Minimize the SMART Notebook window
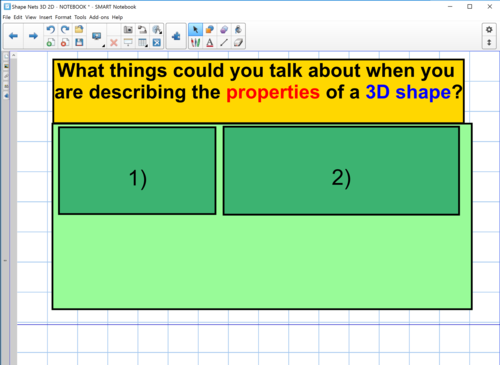500x365 pixels. tap(450, 7)
